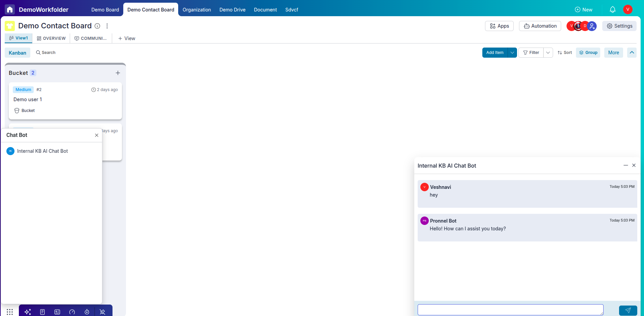644x316 pixels.
Task: Go to the Demo Drive tab
Action: point(232,10)
